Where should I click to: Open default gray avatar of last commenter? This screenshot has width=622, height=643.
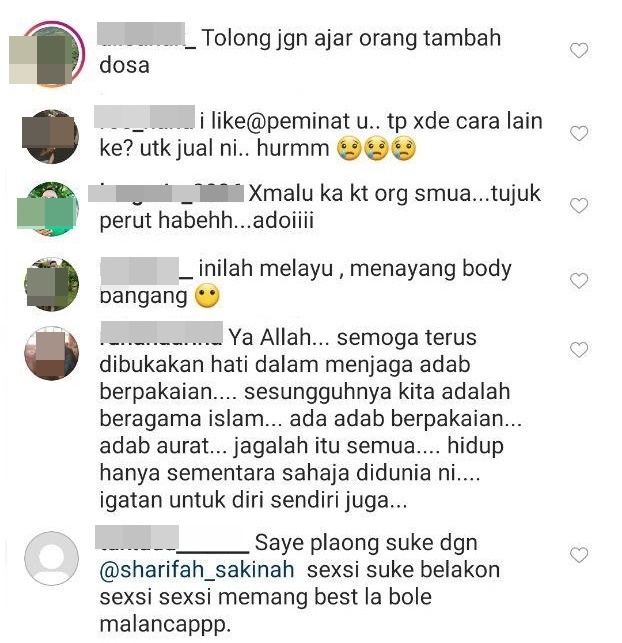(x=51, y=559)
